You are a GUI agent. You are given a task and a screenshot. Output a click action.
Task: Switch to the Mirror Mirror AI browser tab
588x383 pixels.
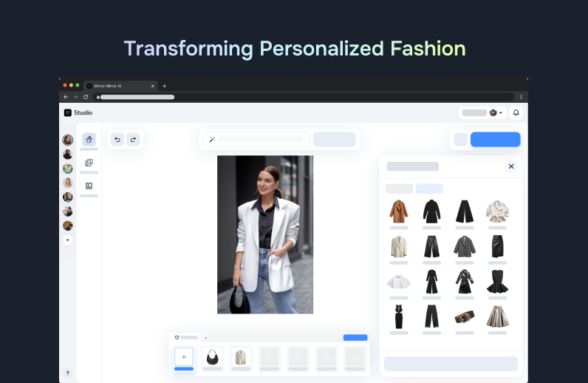pos(118,86)
